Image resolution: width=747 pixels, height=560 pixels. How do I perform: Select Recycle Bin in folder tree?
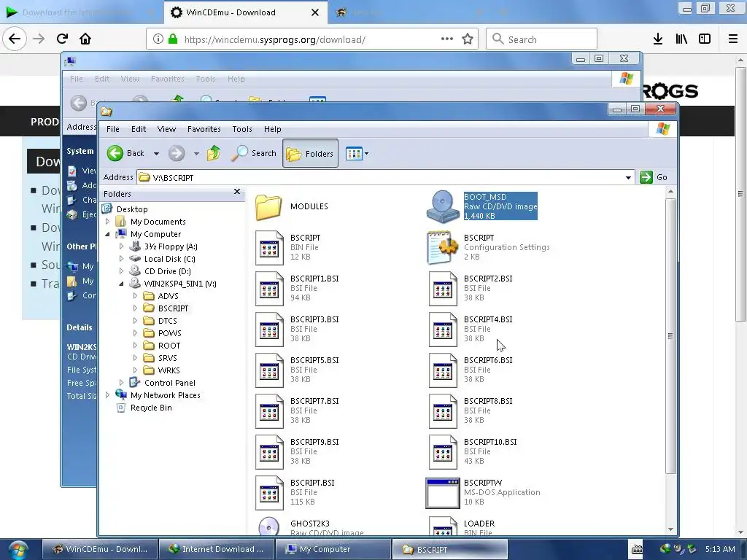[151, 407]
